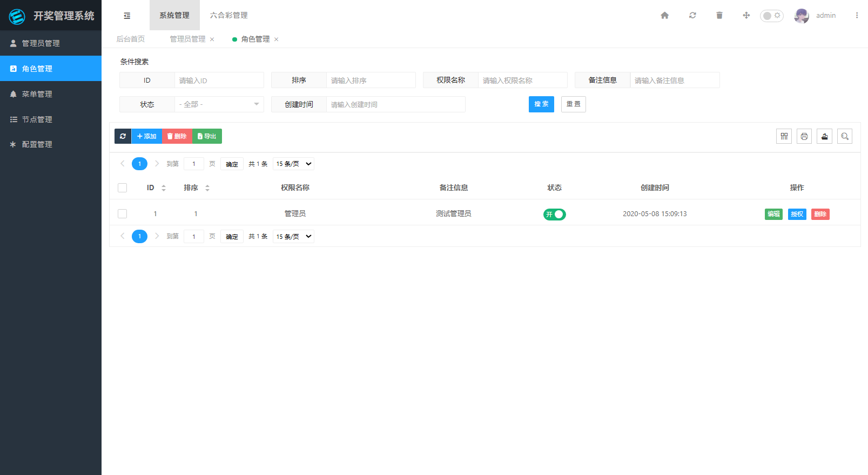Switch to 六合彩管理 top menu
This screenshot has height=475, width=868.
pos(229,15)
